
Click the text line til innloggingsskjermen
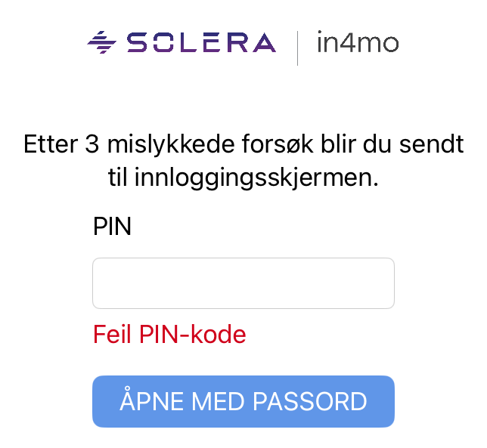[x=243, y=178]
